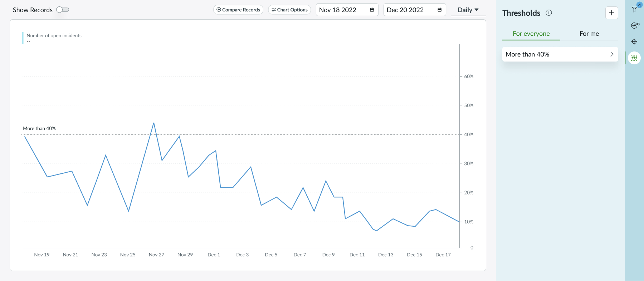Click the Nov 27 peak on the chart line
This screenshot has width=644, height=281.
[x=154, y=123]
